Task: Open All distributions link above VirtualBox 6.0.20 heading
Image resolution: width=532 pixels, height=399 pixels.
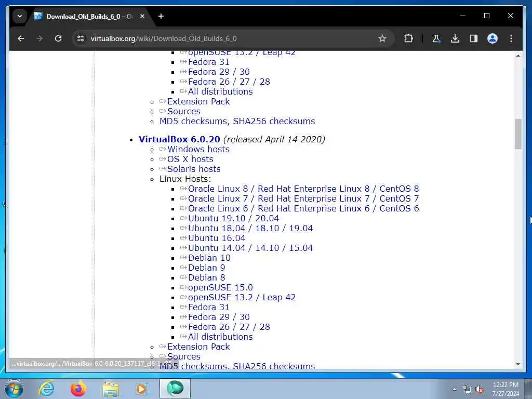Action: pos(220,91)
